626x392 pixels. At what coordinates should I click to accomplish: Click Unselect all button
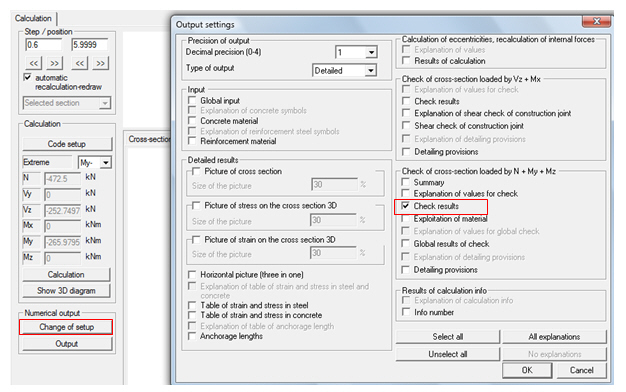click(x=448, y=354)
